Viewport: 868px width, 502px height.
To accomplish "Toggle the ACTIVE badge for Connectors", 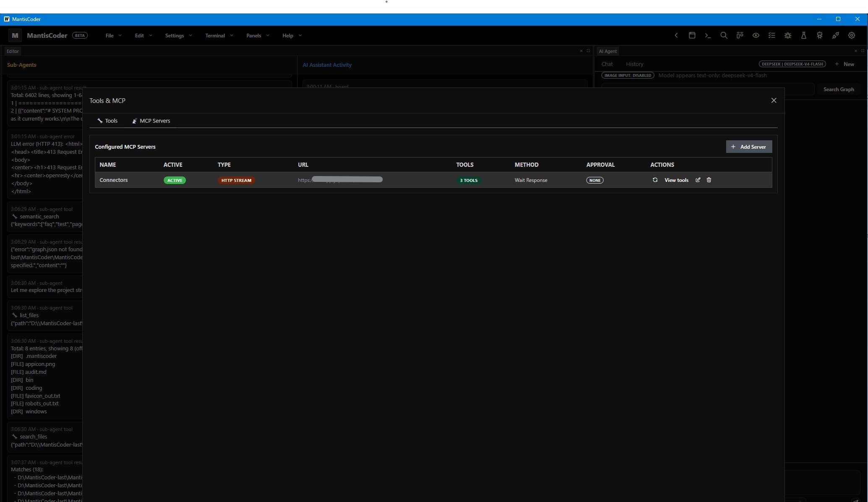I will pyautogui.click(x=175, y=180).
